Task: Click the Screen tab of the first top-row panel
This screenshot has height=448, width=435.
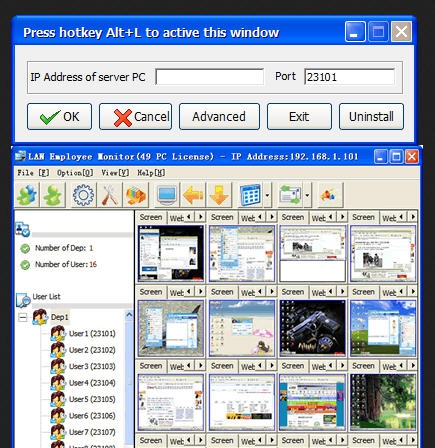Action: pos(151,217)
